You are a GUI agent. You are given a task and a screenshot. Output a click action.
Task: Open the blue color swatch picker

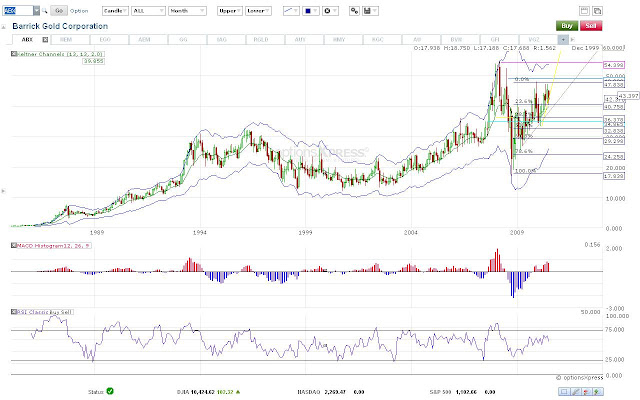311,11
